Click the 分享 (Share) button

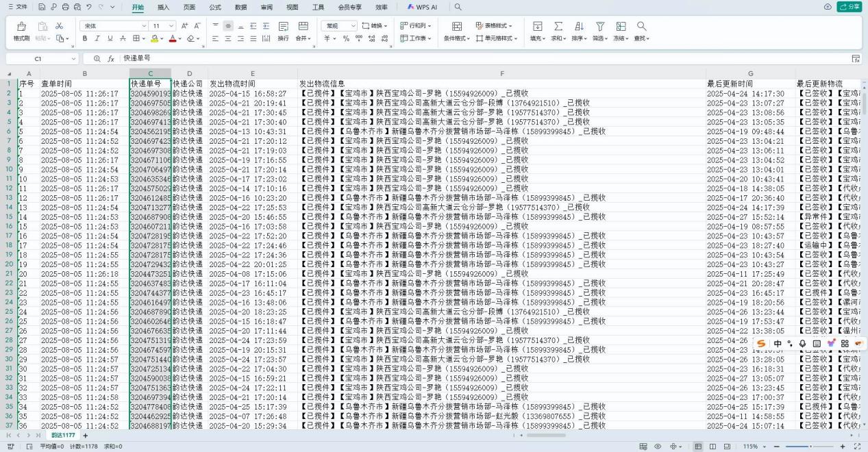(x=850, y=7)
